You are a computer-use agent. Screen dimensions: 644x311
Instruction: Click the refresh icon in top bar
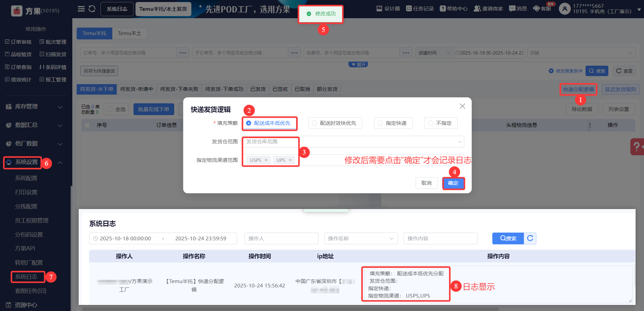(x=92, y=9)
